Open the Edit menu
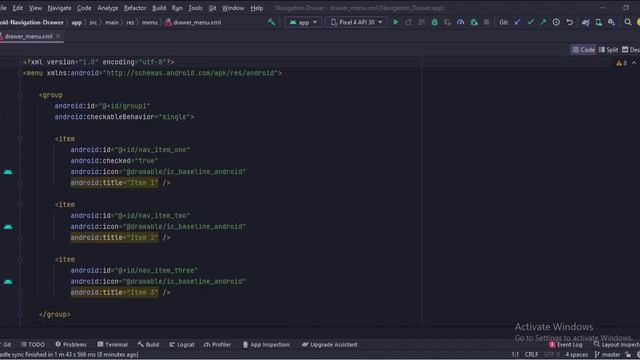This screenshot has width=640, height=360. pyautogui.click(x=18, y=8)
